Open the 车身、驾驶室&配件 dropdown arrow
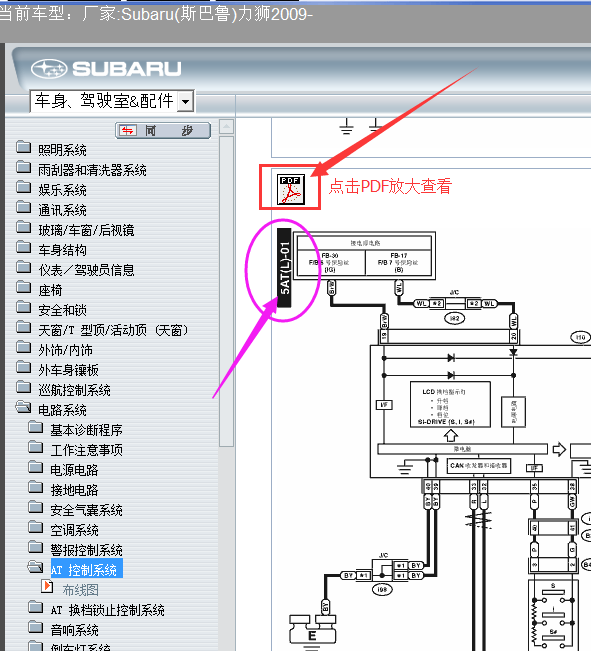This screenshot has height=651, width=591. [x=186, y=101]
